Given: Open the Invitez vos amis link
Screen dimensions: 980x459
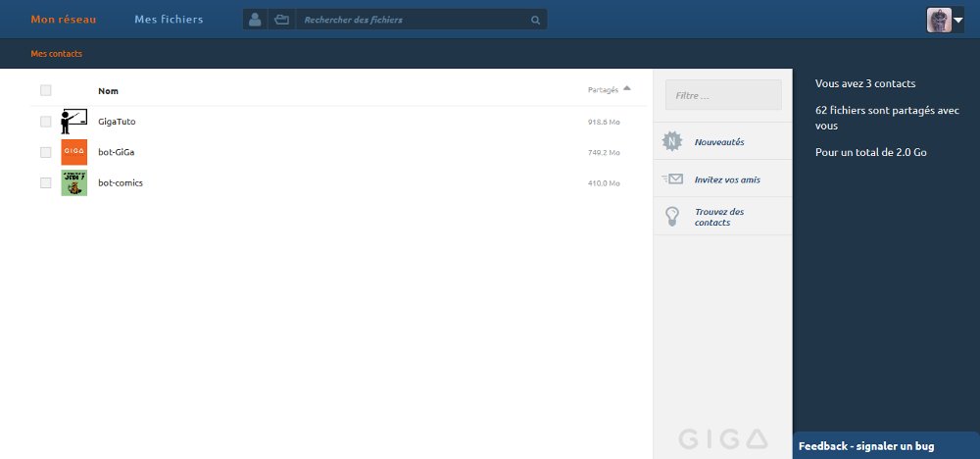Looking at the screenshot, I should [x=727, y=179].
